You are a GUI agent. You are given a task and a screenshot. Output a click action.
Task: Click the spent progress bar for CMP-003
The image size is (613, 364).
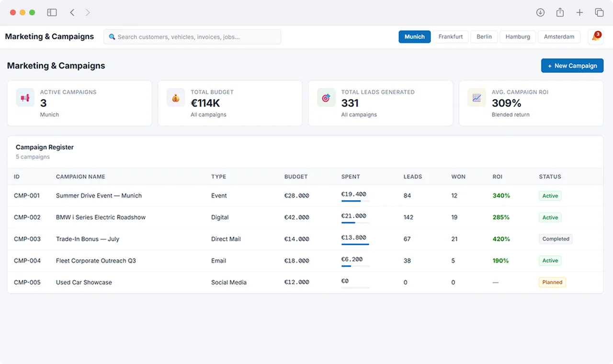(x=355, y=244)
